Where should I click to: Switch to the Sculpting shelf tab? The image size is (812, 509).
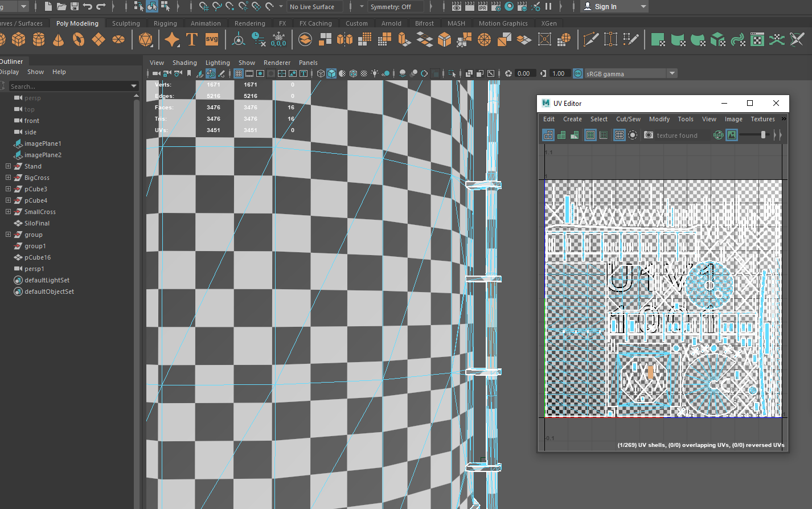click(126, 23)
